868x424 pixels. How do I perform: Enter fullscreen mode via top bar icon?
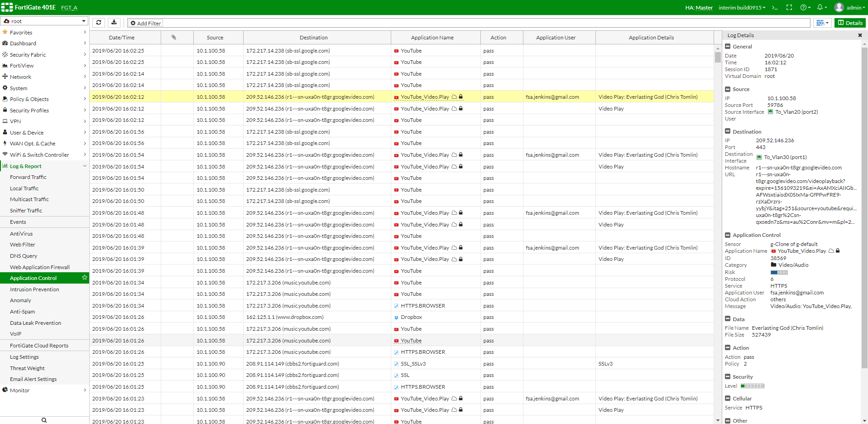point(789,8)
